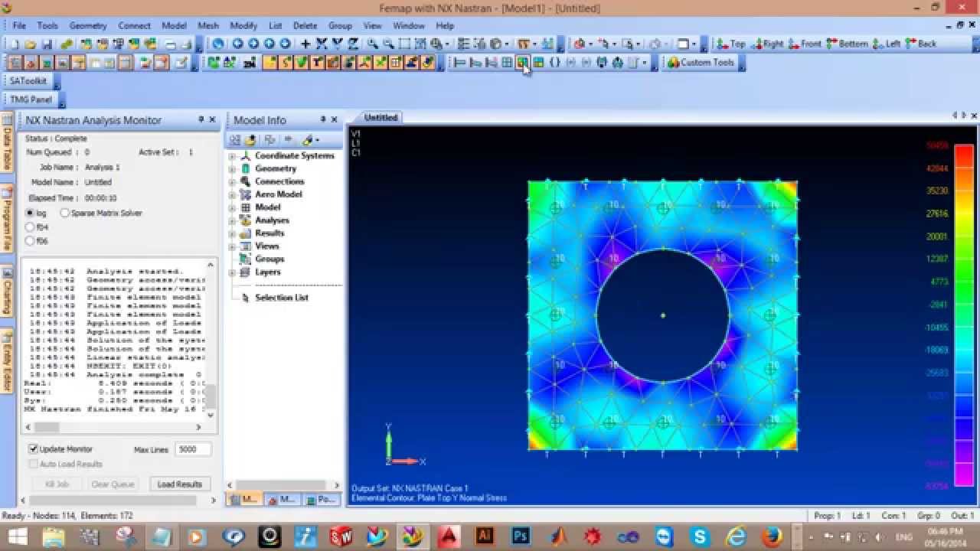Open the Mesh menu
This screenshot has height=551, width=980.
click(x=208, y=25)
